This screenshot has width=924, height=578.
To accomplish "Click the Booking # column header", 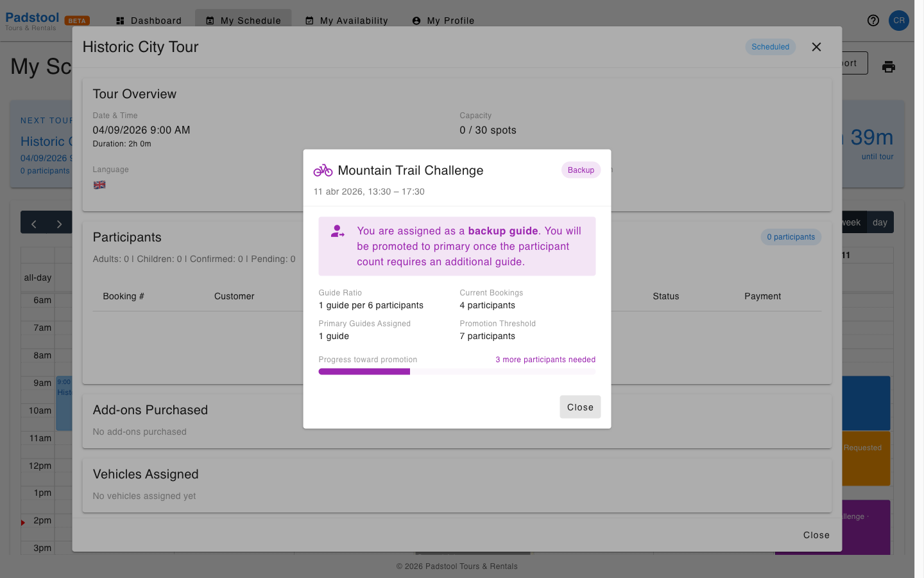I will click(123, 296).
